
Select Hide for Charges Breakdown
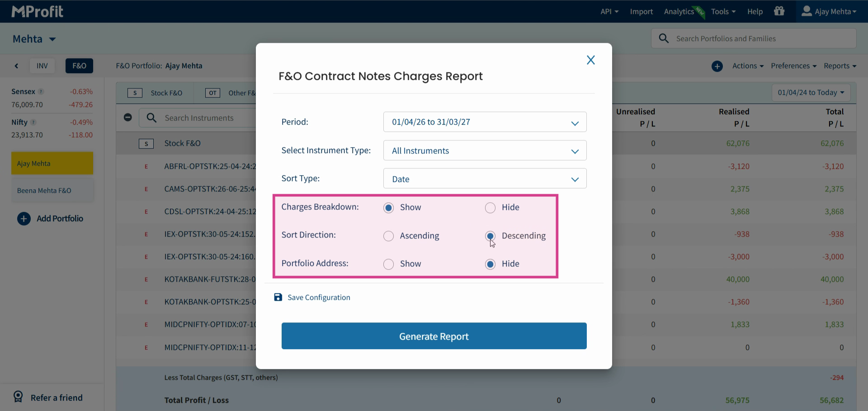tap(490, 208)
